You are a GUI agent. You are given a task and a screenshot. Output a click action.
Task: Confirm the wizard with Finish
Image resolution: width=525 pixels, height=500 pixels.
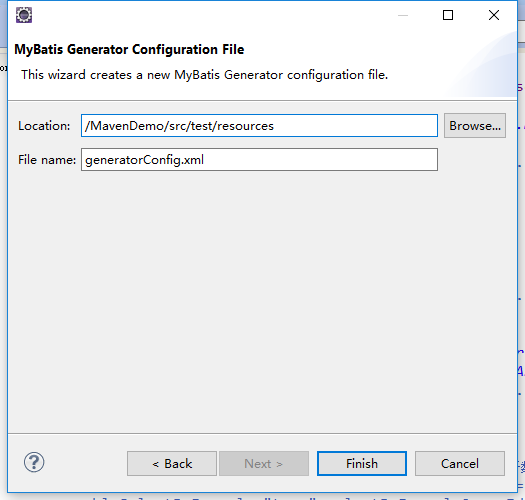point(362,463)
